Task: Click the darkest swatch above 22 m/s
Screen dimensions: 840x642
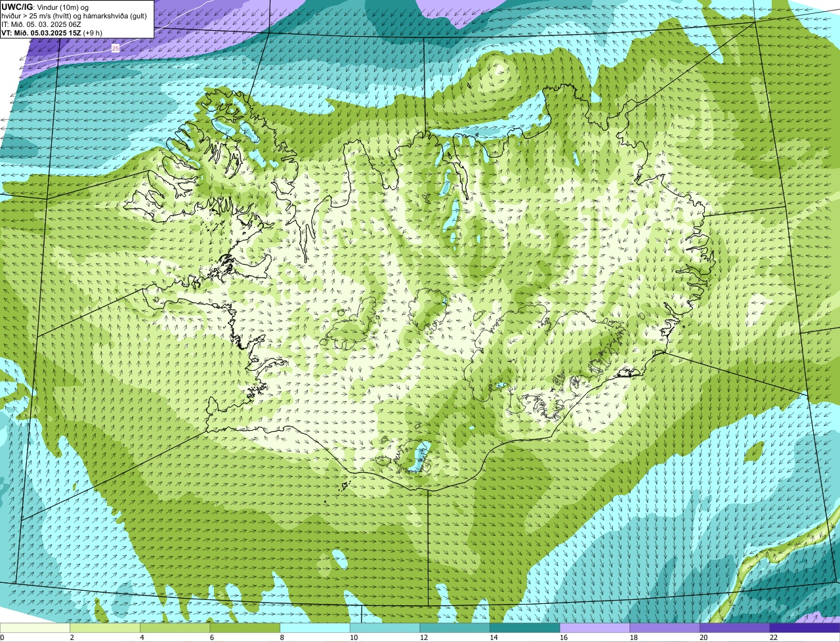Action: click(x=805, y=628)
